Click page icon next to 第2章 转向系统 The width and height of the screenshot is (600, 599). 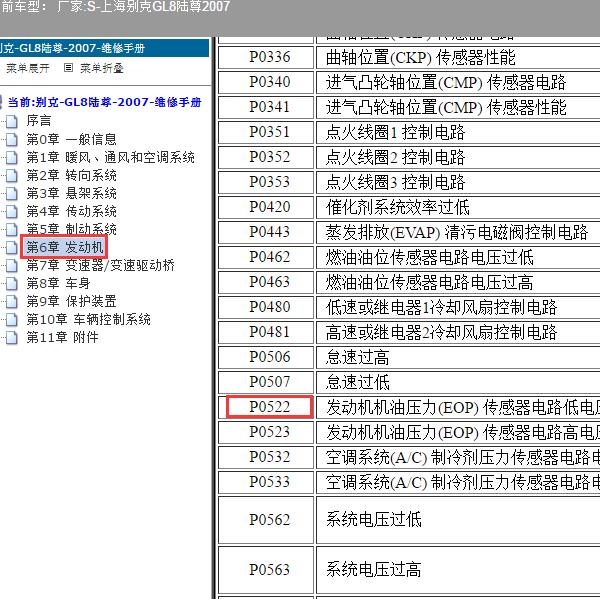(x=12, y=175)
